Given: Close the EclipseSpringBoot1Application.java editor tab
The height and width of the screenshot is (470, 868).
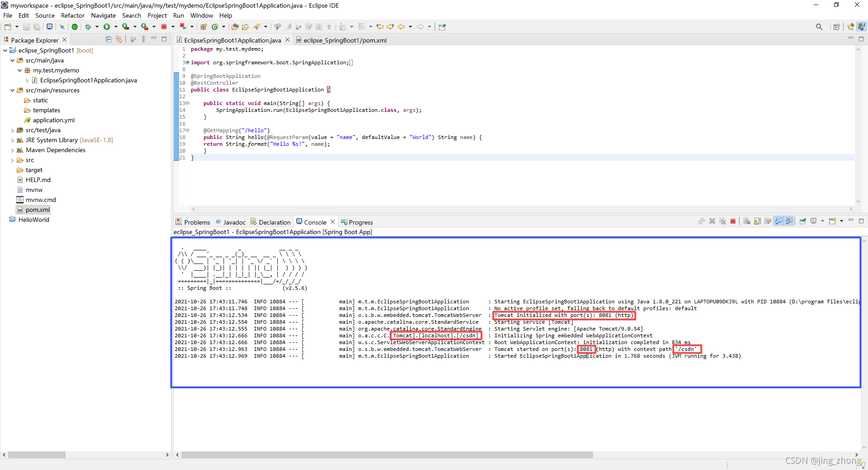Looking at the screenshot, I should pos(287,40).
